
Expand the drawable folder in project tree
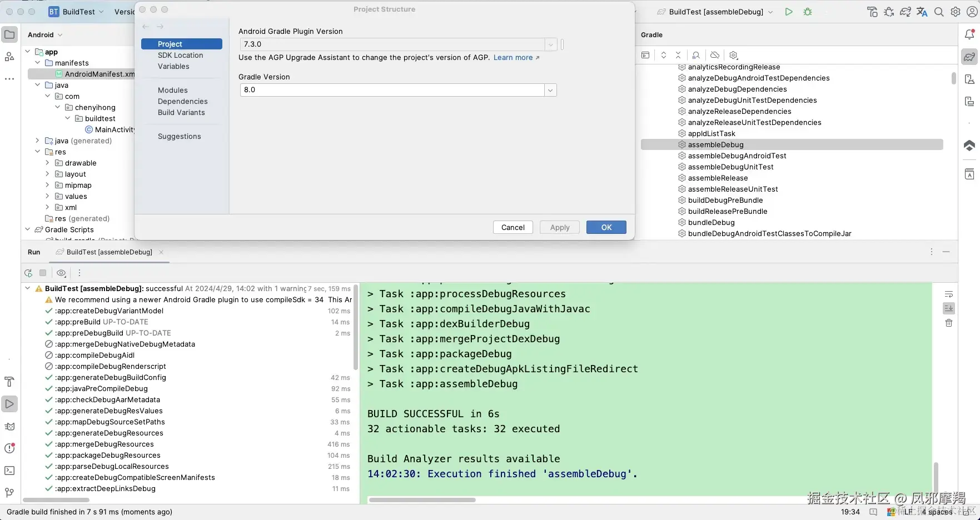48,163
